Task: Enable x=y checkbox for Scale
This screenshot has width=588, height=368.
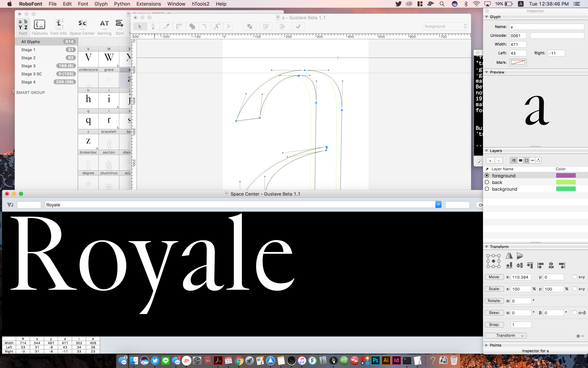Action: pyautogui.click(x=575, y=289)
